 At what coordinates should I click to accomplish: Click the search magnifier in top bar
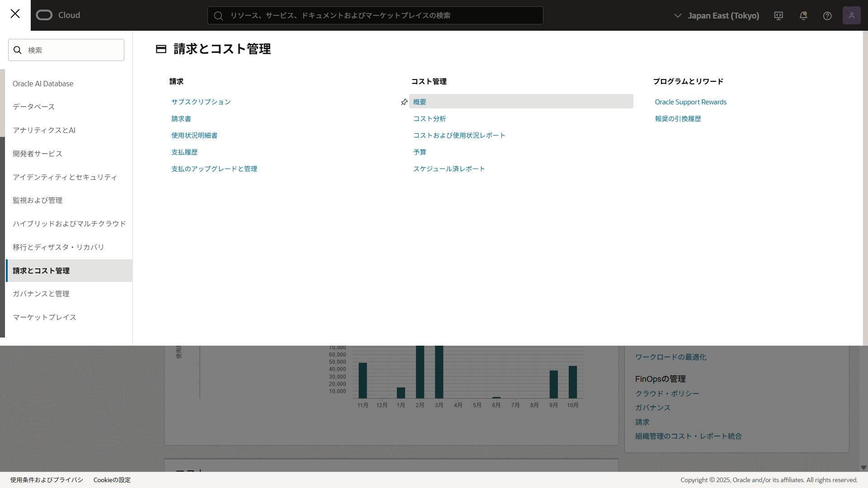click(218, 16)
